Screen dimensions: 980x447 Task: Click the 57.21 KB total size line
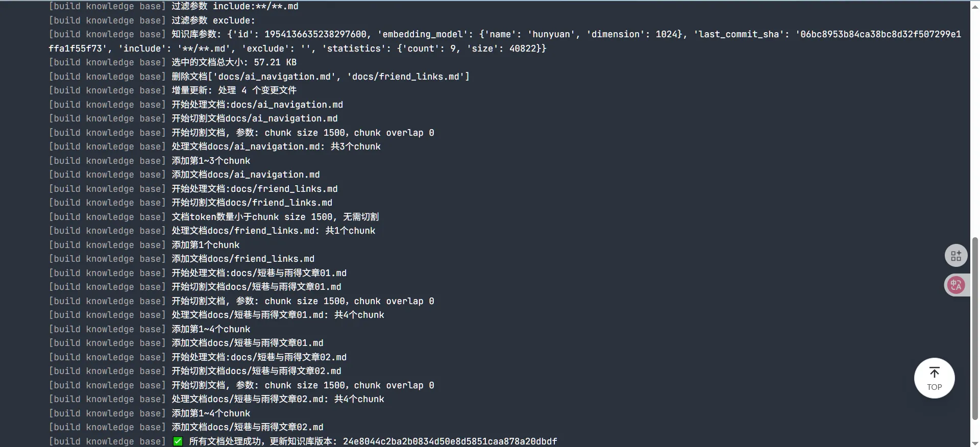coord(173,62)
